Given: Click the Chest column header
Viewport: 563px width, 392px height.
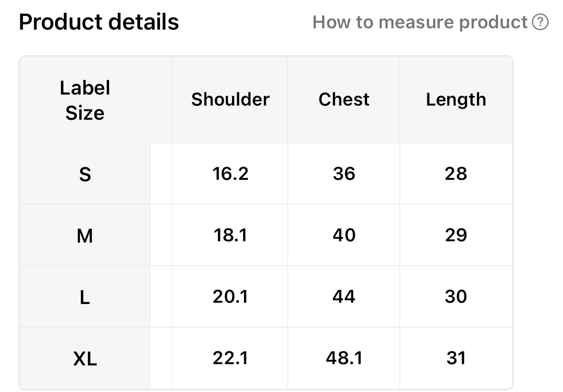Looking at the screenshot, I should pos(344,99).
